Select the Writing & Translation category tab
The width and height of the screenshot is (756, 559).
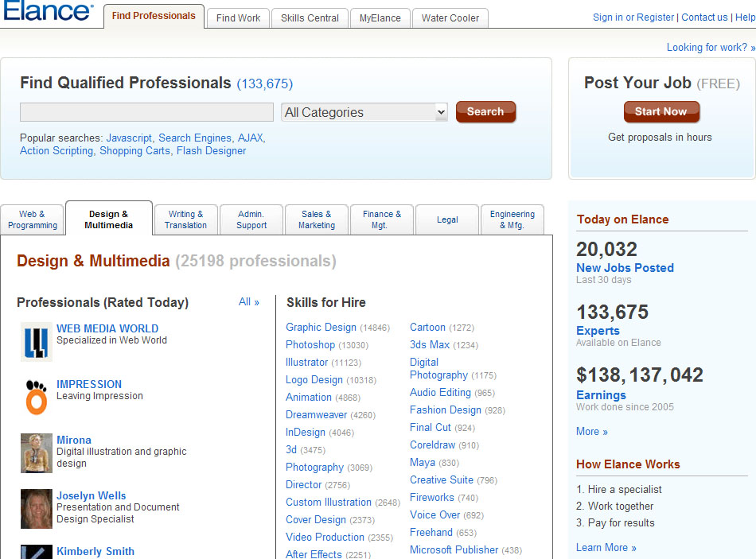(185, 219)
